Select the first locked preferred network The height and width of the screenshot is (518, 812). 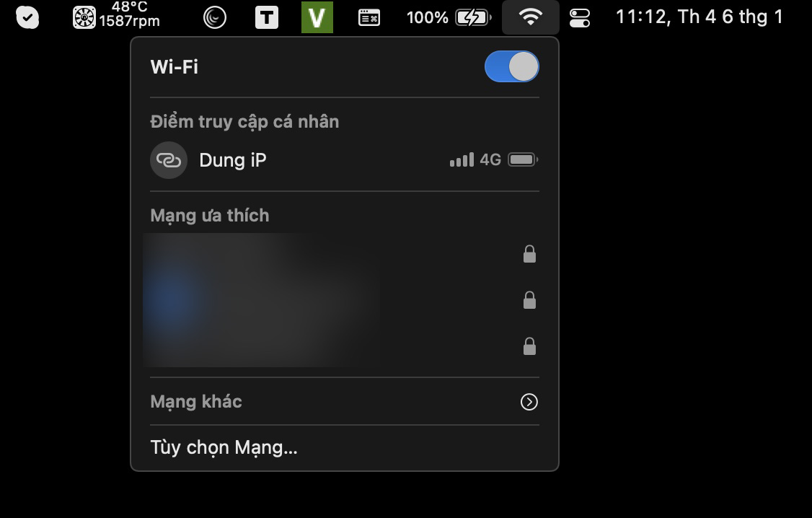point(345,255)
